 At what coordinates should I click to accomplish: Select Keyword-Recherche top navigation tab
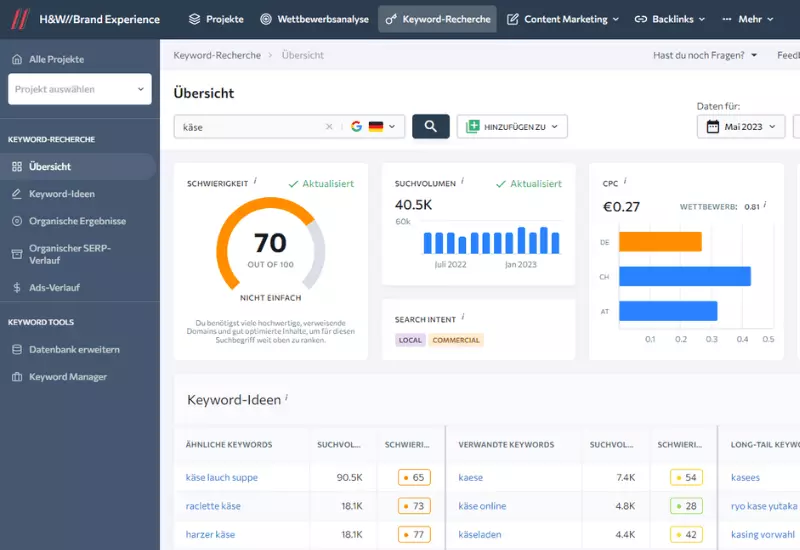[437, 19]
